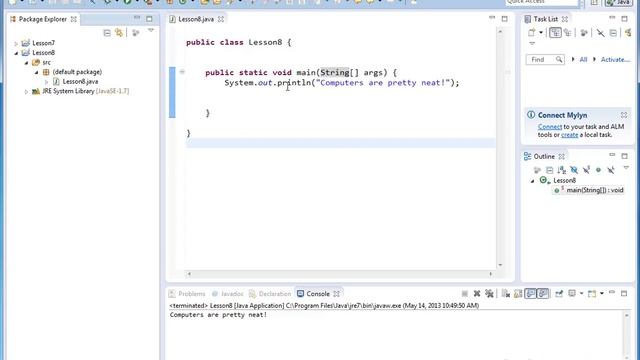Open Display Selected Console dropdown arrow

581,294
